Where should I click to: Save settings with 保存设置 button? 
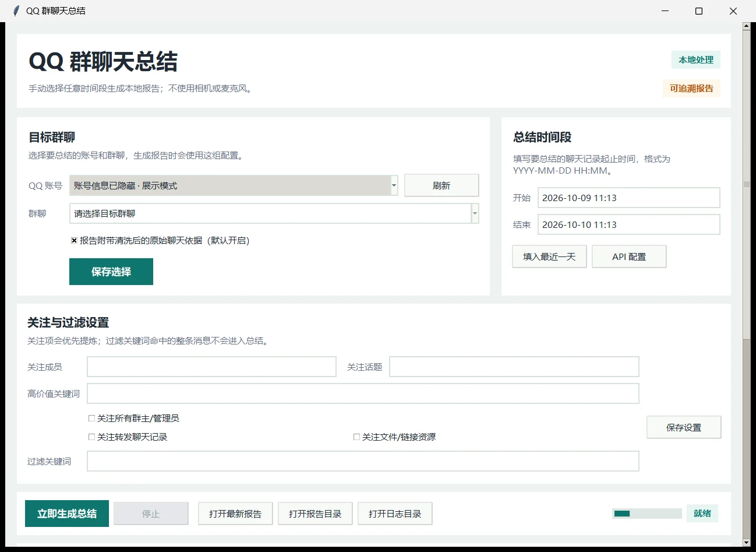tap(684, 427)
